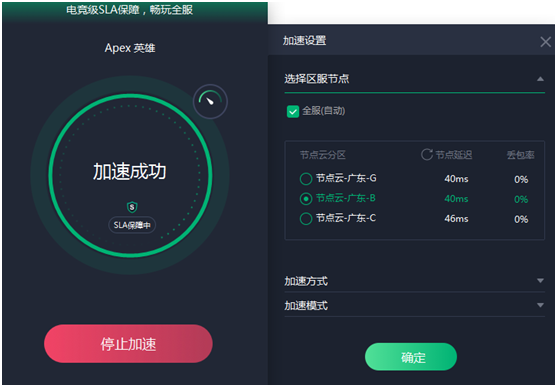The width and height of the screenshot is (557, 387).
Task: Click the 停止加速 button
Action: (x=128, y=344)
